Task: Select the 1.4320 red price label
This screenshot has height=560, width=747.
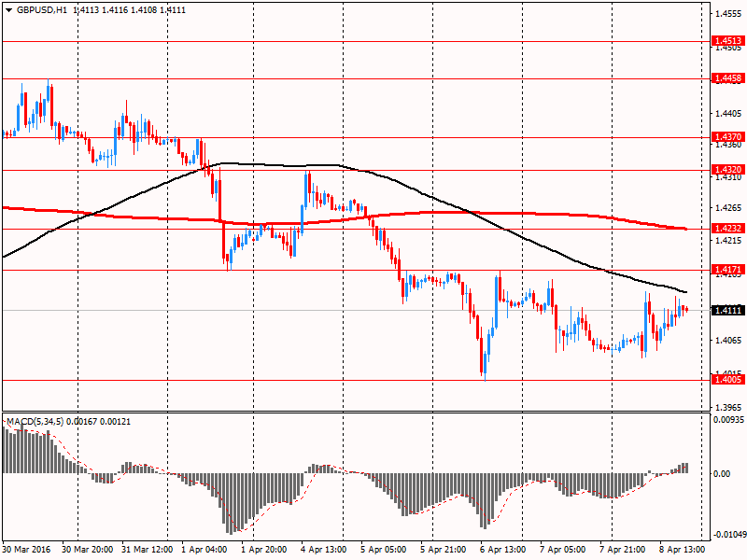Action: [728, 170]
